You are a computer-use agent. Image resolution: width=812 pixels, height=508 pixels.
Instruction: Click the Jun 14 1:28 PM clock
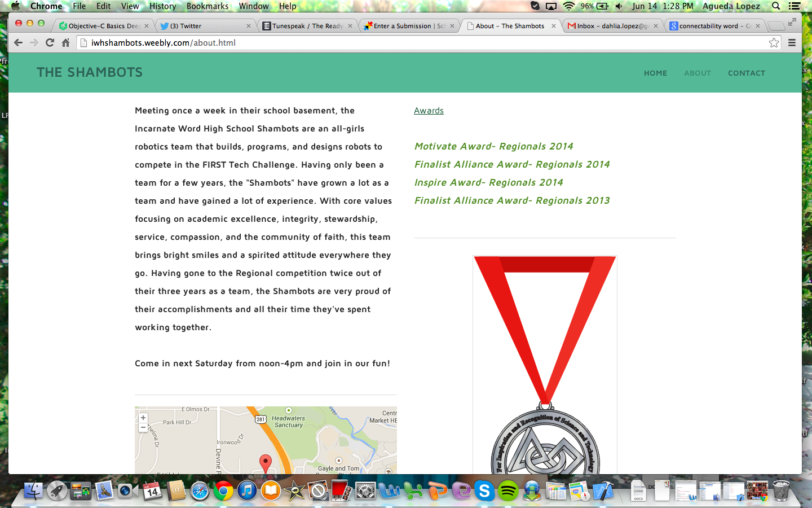[x=663, y=6]
